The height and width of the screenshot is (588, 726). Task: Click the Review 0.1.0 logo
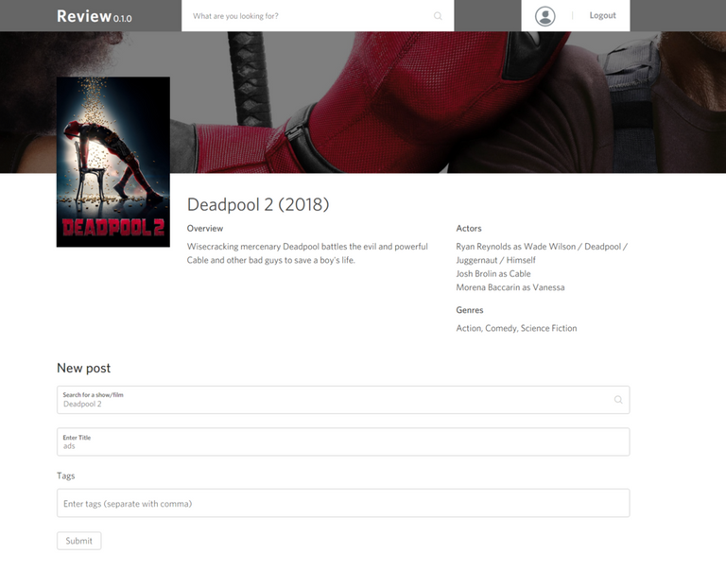(x=94, y=16)
